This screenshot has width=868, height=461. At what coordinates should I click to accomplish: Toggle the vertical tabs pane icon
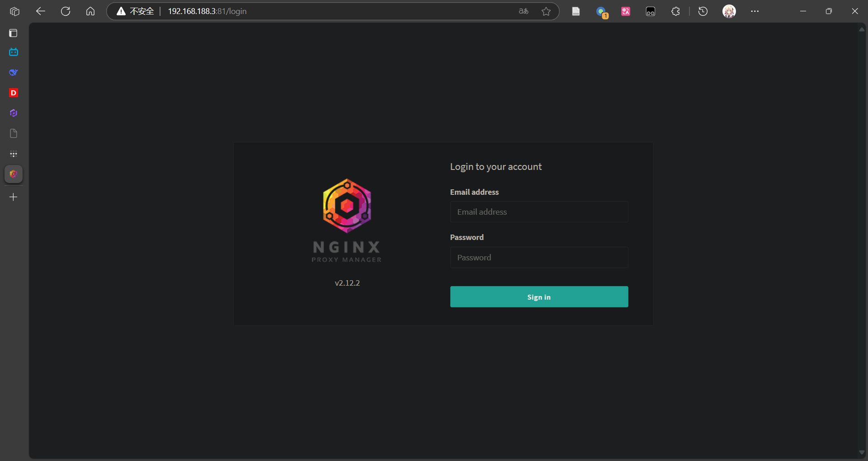[x=14, y=33]
